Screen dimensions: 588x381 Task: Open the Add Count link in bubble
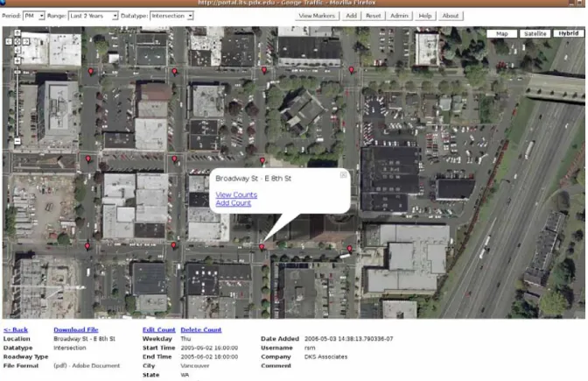point(234,202)
